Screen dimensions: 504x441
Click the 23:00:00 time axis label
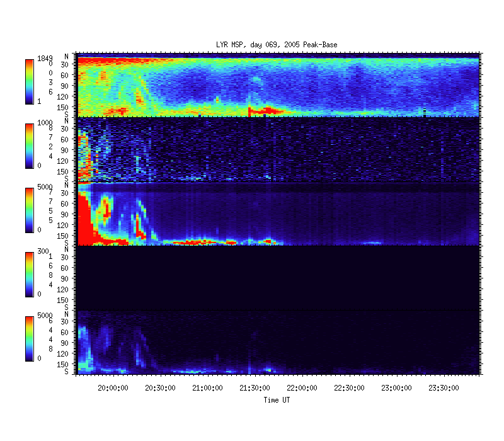point(396,388)
